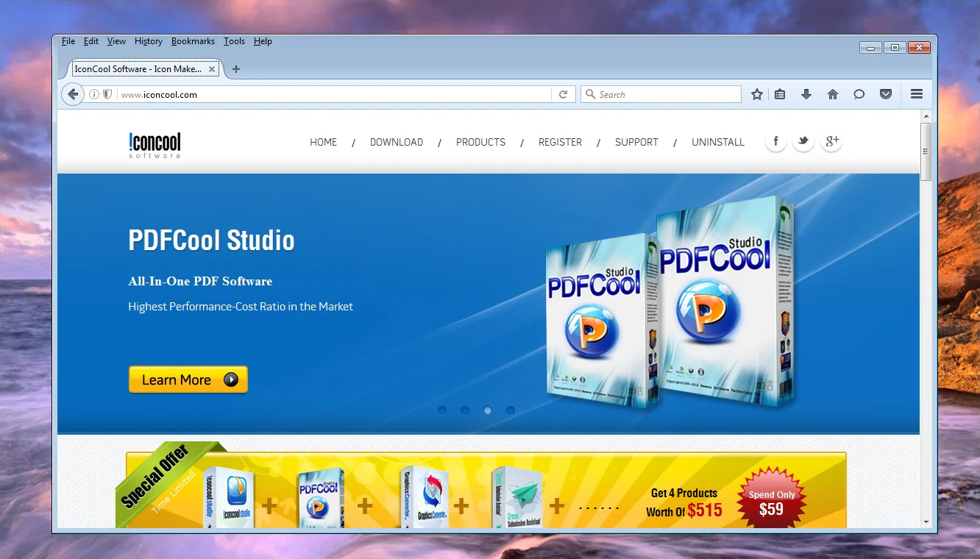Viewport: 980px width, 559px height.
Task: Select the third slide indicator dot
Action: [488, 410]
